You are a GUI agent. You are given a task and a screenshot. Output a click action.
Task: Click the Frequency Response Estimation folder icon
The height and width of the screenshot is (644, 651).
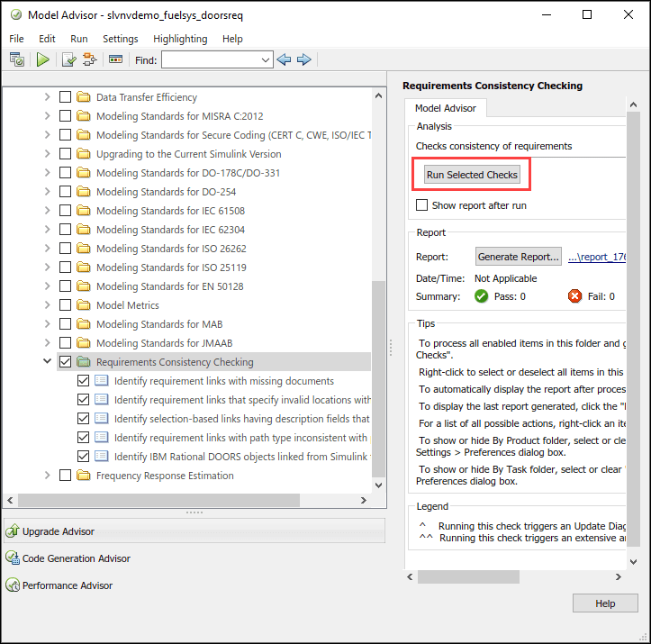pos(84,475)
